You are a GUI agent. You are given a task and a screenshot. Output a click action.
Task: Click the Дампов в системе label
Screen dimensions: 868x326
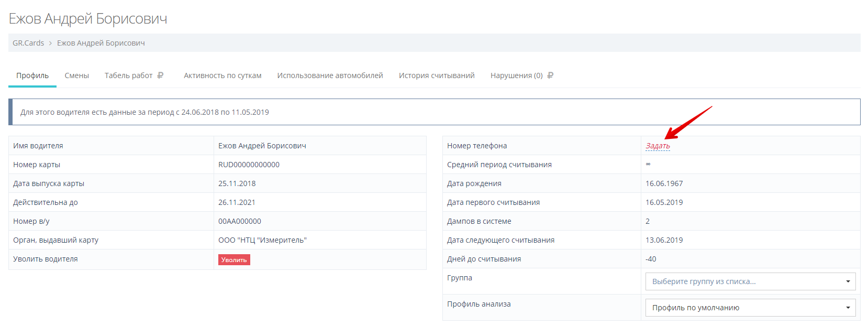coord(480,221)
